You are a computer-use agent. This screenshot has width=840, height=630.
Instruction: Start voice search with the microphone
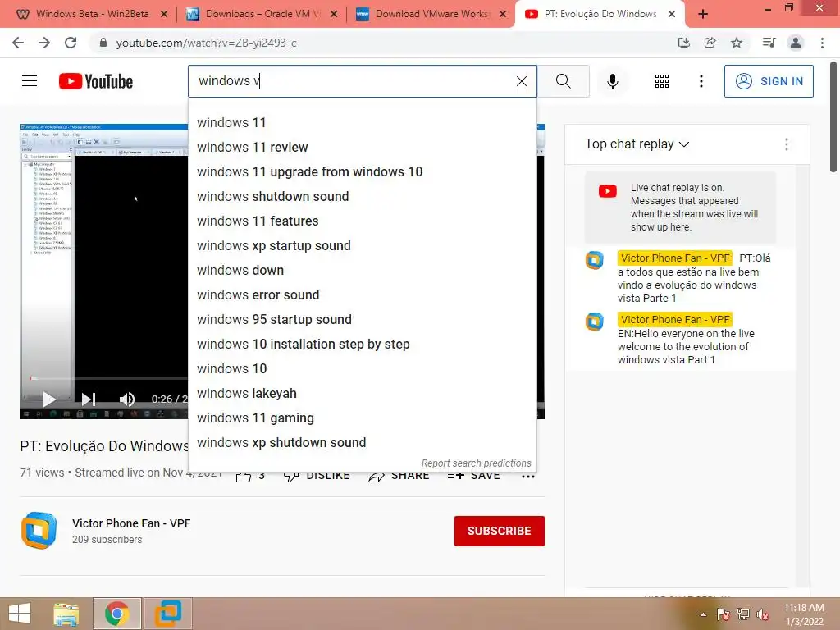612,81
